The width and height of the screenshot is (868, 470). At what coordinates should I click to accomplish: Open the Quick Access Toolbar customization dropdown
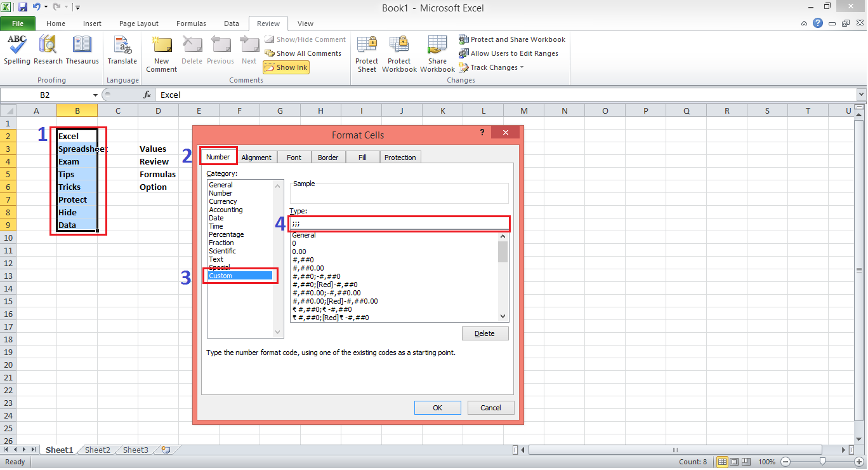click(x=77, y=8)
